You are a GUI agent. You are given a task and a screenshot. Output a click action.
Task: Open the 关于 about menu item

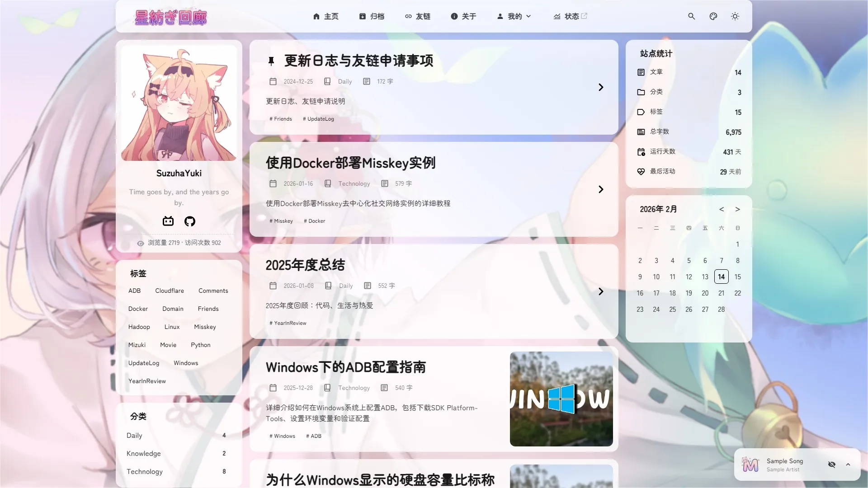pyautogui.click(x=463, y=16)
